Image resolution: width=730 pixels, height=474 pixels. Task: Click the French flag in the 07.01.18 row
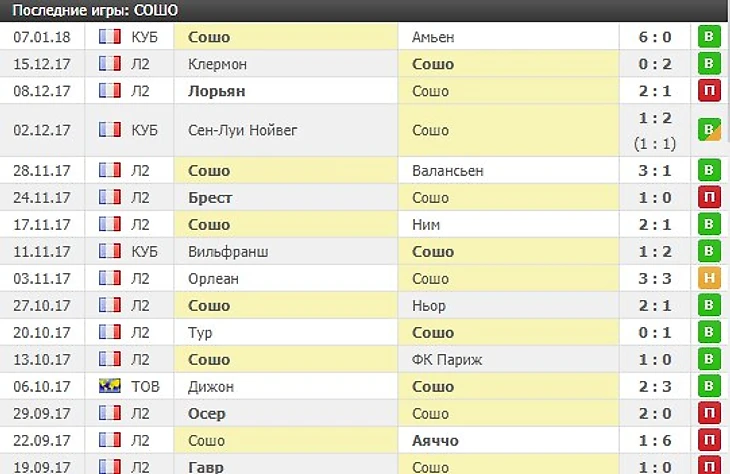point(110,37)
